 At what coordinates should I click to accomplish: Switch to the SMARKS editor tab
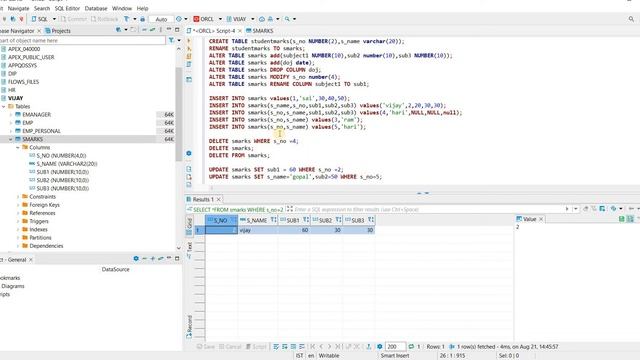click(260, 31)
